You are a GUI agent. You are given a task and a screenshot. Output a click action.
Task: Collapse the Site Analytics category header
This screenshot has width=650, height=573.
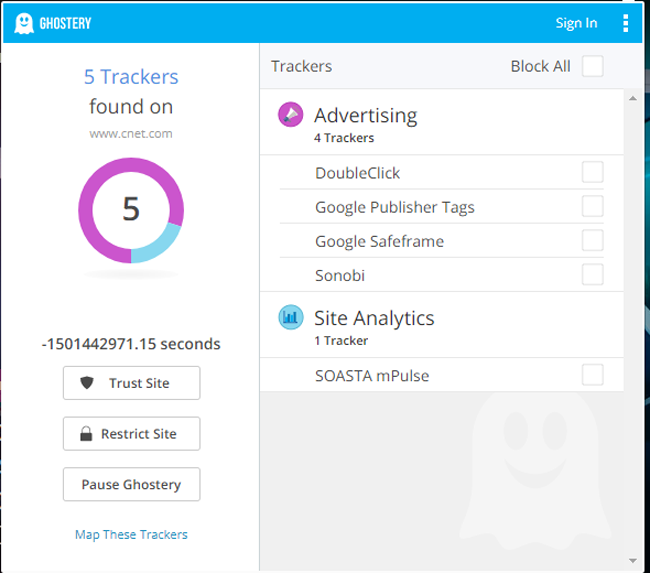(x=374, y=319)
